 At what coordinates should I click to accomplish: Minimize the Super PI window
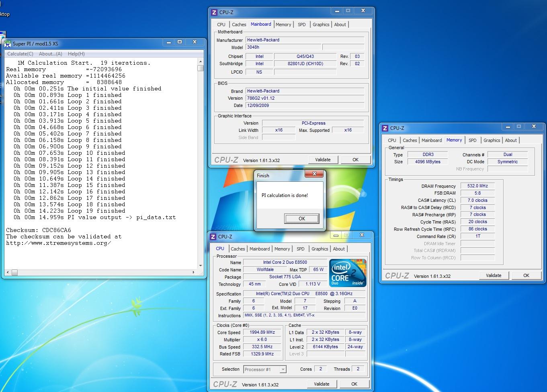tap(169, 42)
